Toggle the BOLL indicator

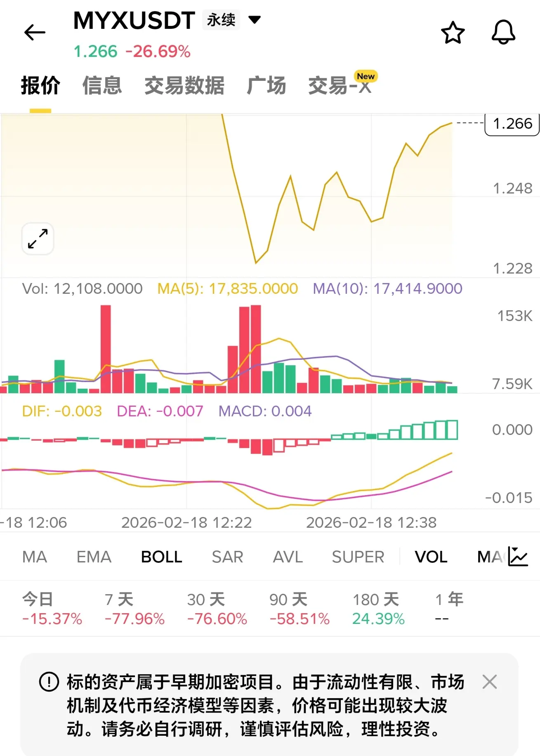pyautogui.click(x=162, y=557)
